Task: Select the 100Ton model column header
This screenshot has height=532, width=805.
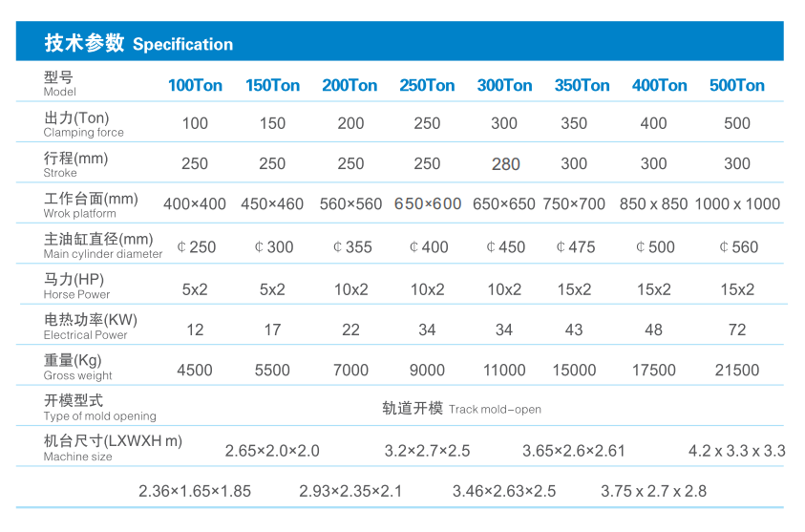Action: pos(195,85)
